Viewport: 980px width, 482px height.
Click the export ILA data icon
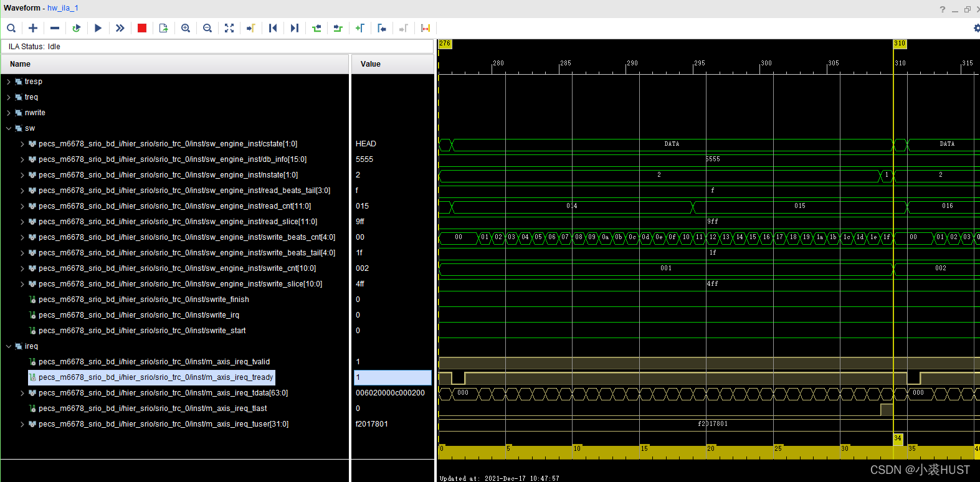click(x=164, y=28)
